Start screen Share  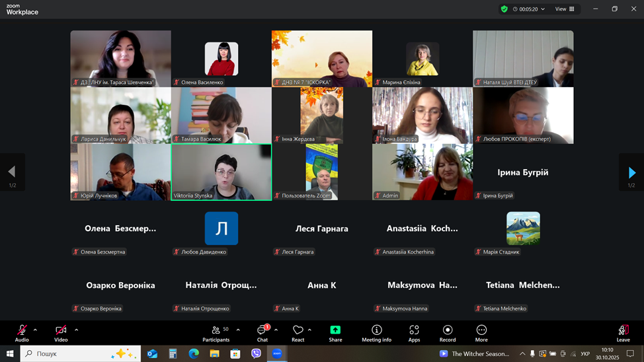[335, 333]
